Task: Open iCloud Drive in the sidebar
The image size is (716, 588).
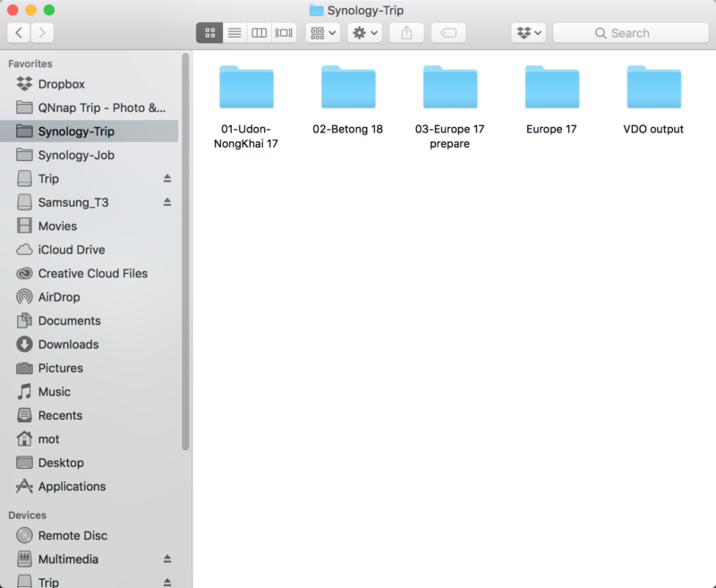Action: coord(89,250)
